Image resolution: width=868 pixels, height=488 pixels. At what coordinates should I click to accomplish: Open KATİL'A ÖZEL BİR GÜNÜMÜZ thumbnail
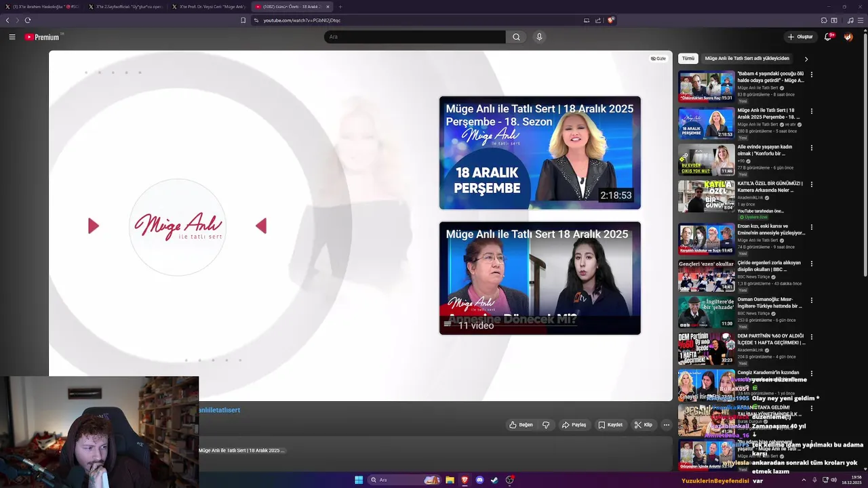pyautogui.click(x=707, y=196)
